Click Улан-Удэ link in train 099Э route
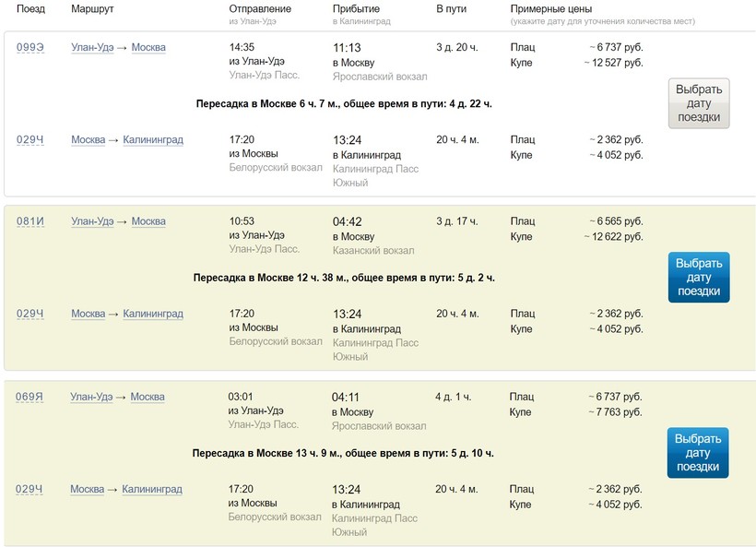 92,47
